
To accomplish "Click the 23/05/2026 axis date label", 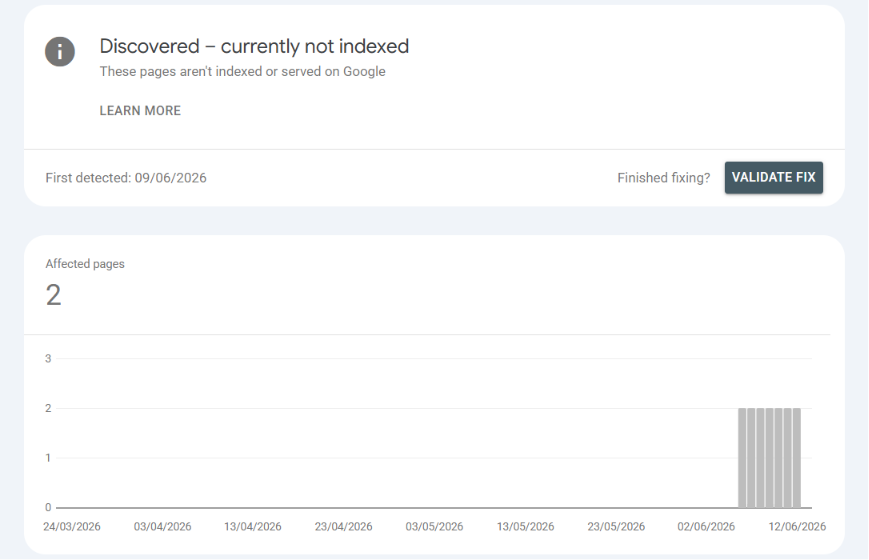I will 616,527.
